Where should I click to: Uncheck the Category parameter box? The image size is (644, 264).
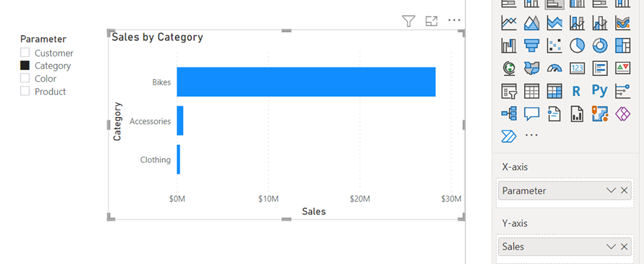point(25,65)
